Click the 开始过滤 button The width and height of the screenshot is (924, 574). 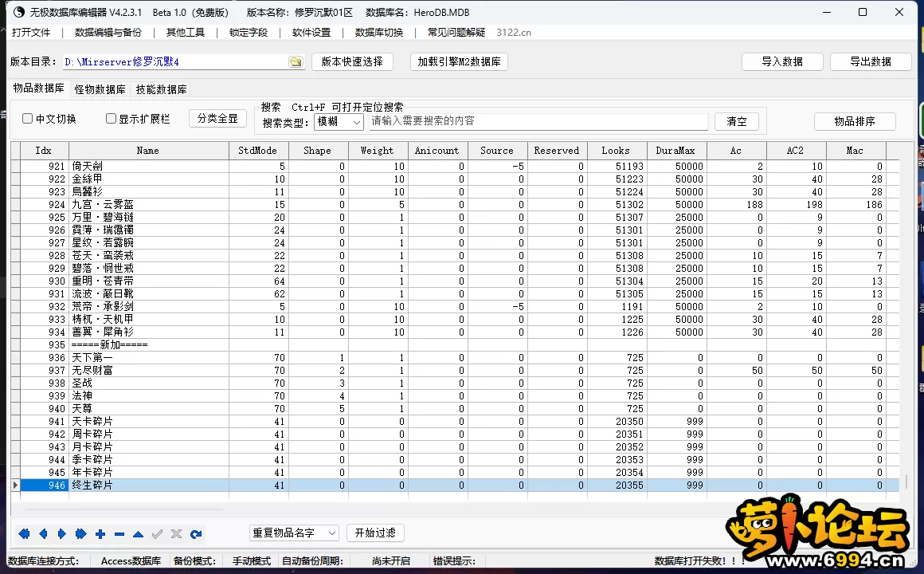375,533
